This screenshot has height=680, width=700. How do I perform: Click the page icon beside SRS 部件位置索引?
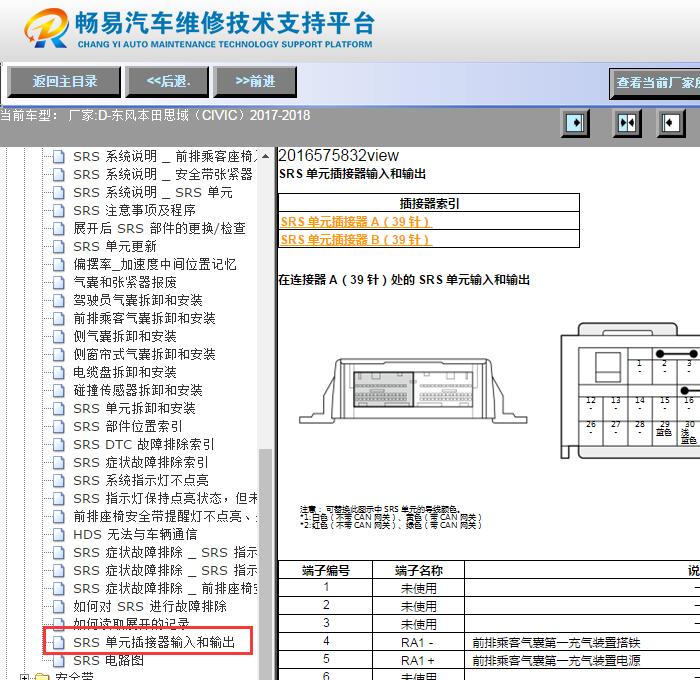58,426
